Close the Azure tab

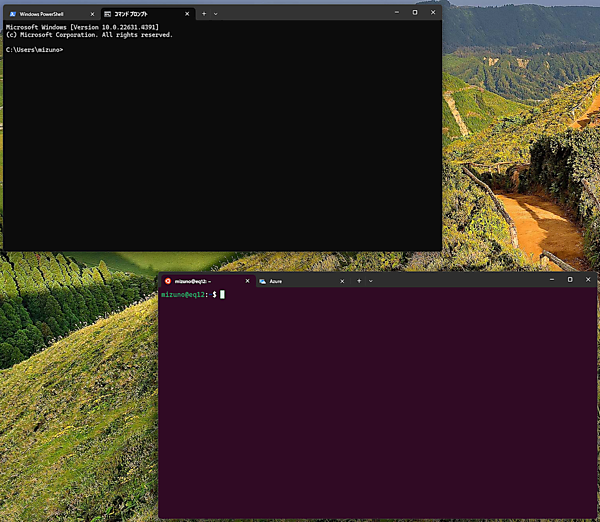coord(341,281)
